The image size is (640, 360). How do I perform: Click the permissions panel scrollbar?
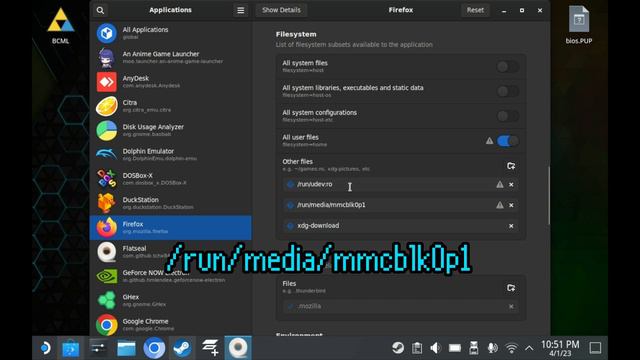coord(549,195)
